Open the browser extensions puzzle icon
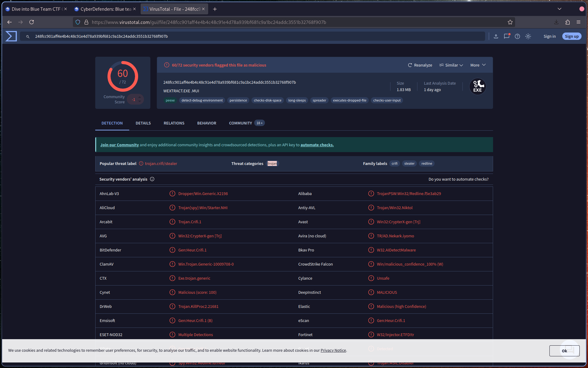588x368 pixels. (x=567, y=22)
